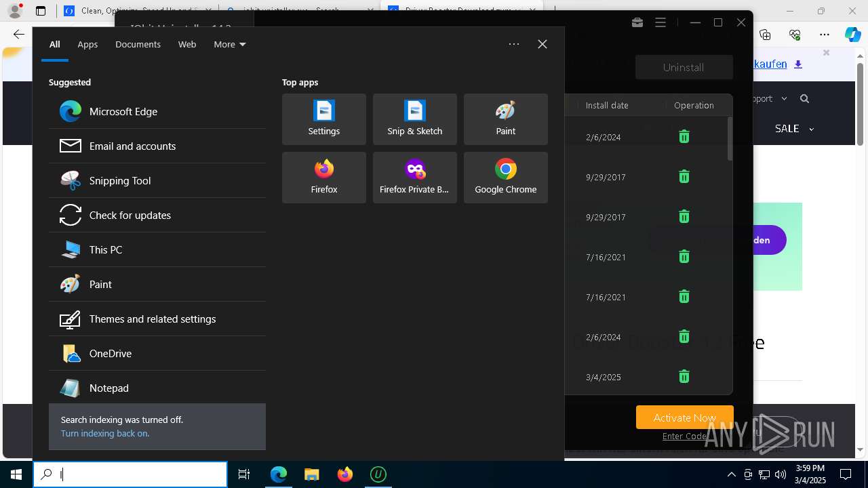
Task: Open Email and accounts suggestion
Action: [157, 146]
